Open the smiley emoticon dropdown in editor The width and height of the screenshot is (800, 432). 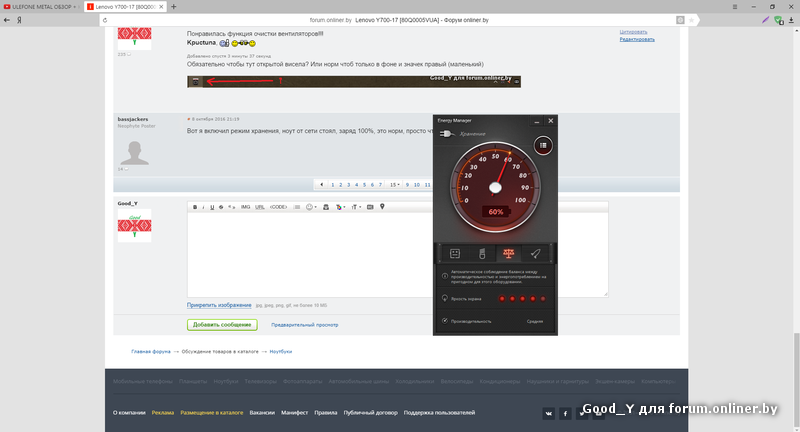[311, 207]
